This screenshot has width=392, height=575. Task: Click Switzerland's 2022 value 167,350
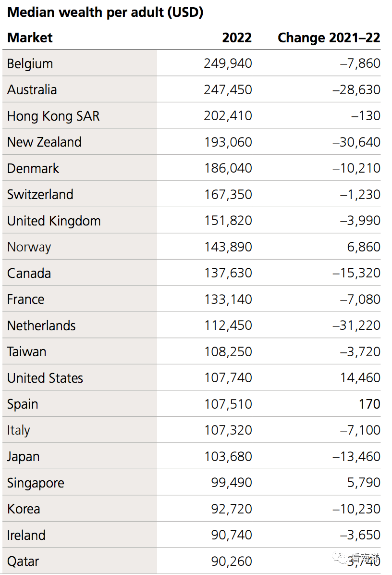(x=228, y=195)
